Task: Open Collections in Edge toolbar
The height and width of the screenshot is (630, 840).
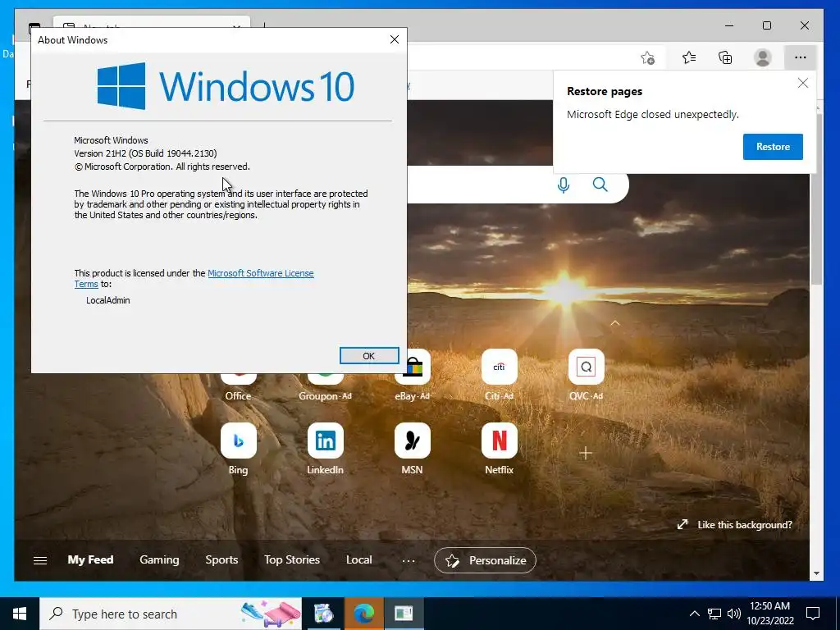Action: click(x=725, y=57)
